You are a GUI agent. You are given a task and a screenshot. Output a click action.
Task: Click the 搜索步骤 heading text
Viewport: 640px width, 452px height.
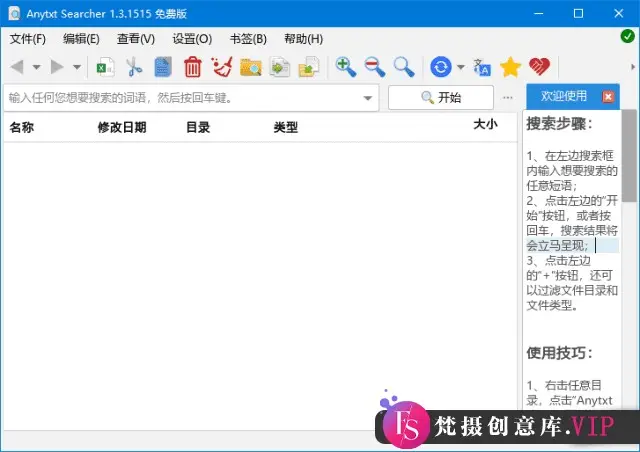tap(559, 123)
